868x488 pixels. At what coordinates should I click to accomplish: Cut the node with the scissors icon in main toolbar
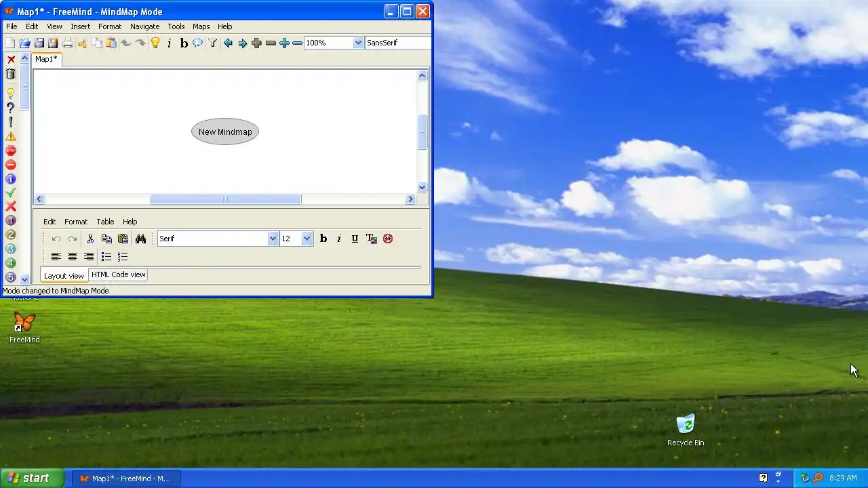coord(83,43)
